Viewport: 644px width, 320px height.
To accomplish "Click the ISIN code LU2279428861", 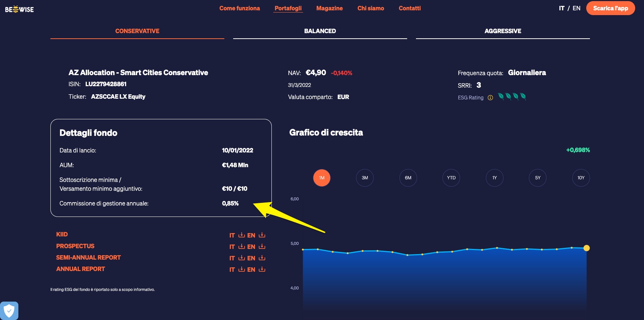I will (x=106, y=84).
